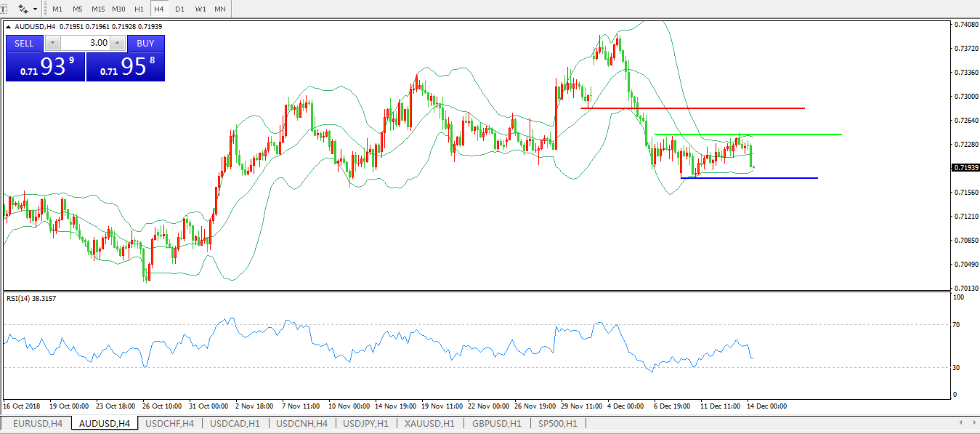
Task: Decrease lot volume with down arrow
Action: pos(52,44)
